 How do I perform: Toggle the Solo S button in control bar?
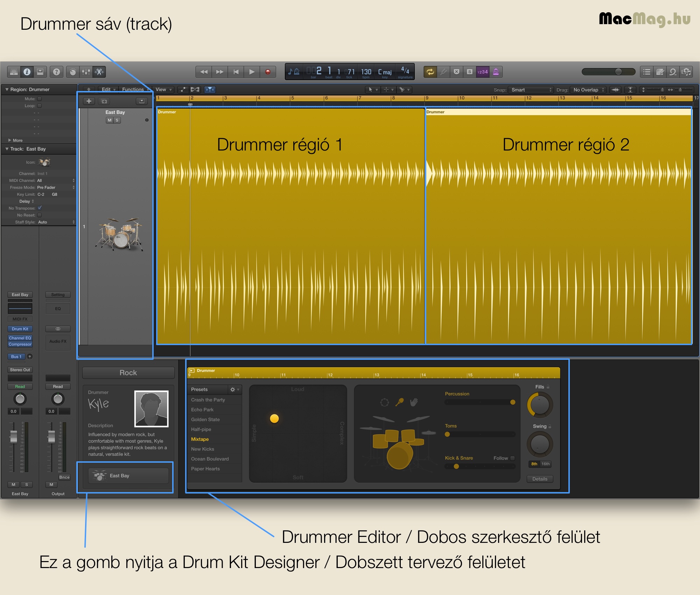470,72
